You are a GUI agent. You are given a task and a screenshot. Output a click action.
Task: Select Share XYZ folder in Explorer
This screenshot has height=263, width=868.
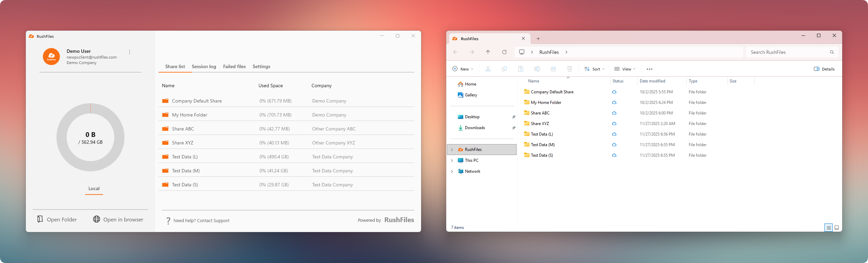[536, 123]
